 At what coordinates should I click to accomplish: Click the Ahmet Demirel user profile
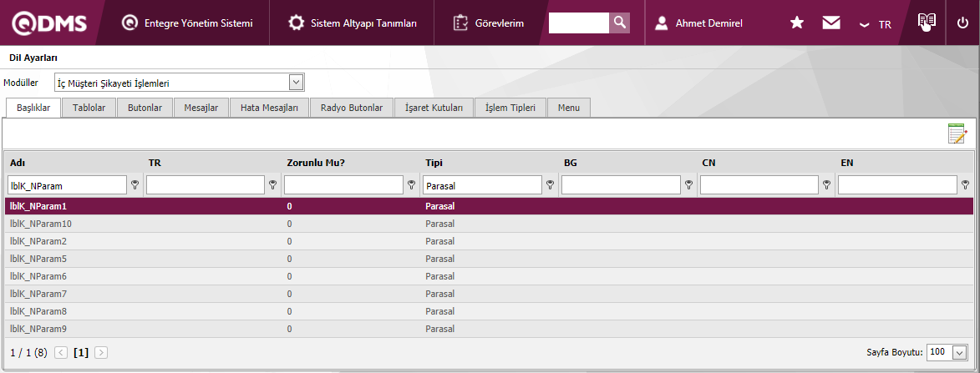click(698, 23)
